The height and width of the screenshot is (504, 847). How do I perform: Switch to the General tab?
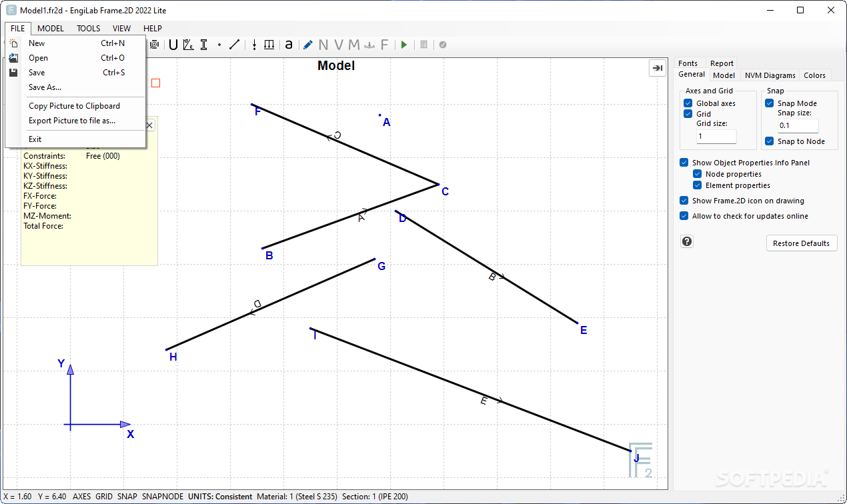[692, 75]
